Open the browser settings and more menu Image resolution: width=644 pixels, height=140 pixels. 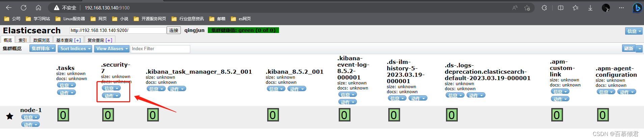[621, 8]
